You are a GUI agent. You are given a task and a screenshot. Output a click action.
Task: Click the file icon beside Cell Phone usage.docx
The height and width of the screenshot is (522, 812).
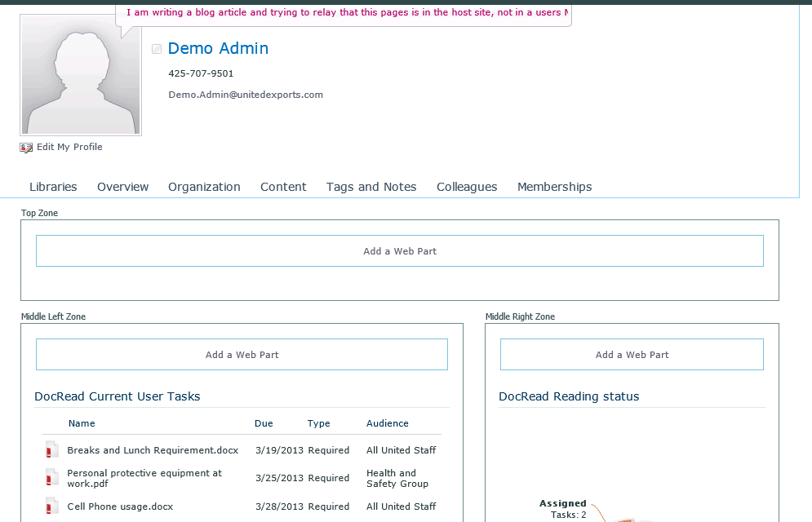tap(52, 507)
